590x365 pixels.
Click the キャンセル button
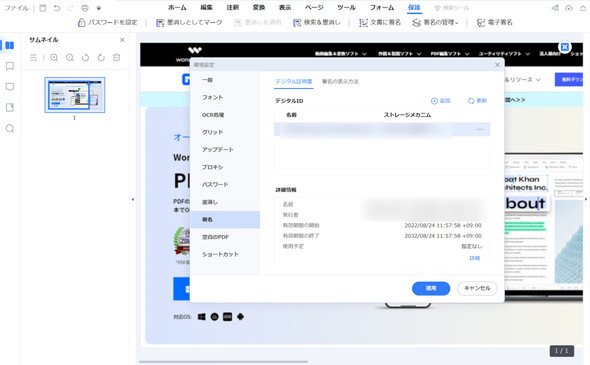click(477, 288)
